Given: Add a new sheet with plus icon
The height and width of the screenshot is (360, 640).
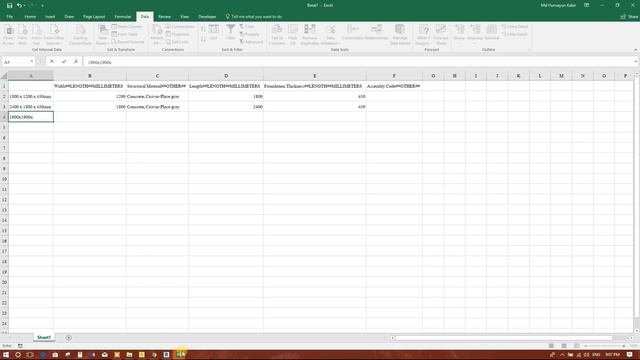Looking at the screenshot, I should [69, 338].
